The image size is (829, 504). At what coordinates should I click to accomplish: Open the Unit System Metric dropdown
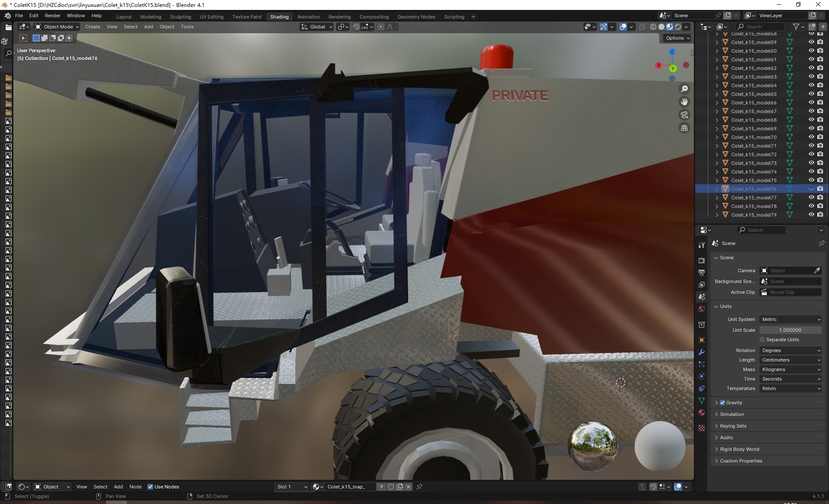[791, 319]
